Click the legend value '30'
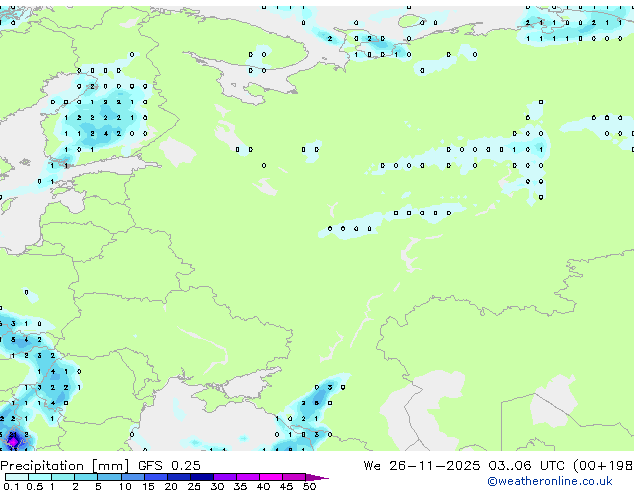Screen dimensions: 634x490 [218, 486]
